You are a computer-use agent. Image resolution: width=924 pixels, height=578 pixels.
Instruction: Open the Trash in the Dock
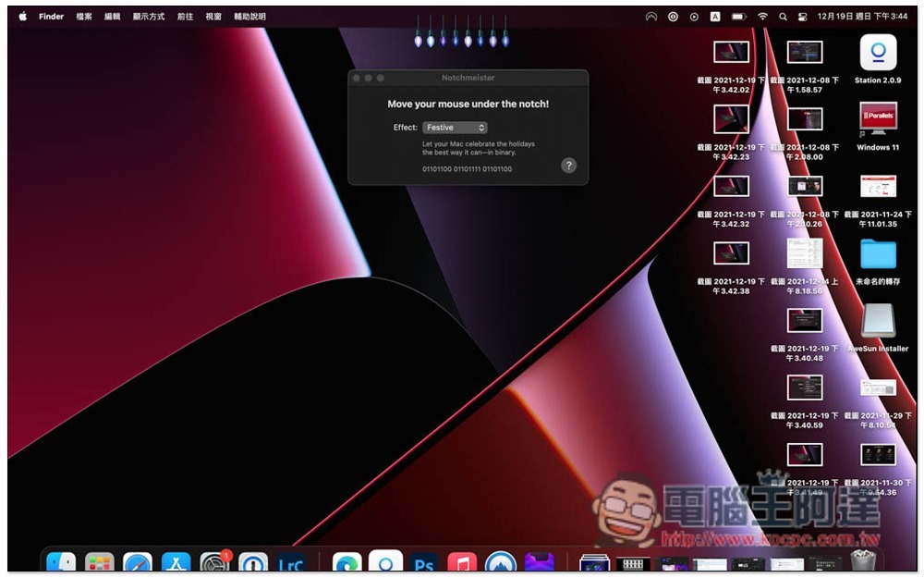click(862, 562)
